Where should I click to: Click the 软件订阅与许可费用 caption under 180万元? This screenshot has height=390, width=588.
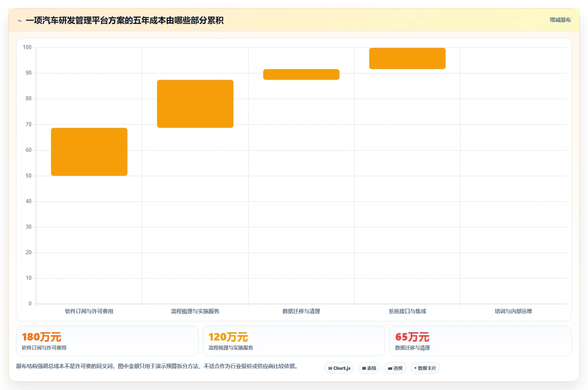[x=44, y=348]
